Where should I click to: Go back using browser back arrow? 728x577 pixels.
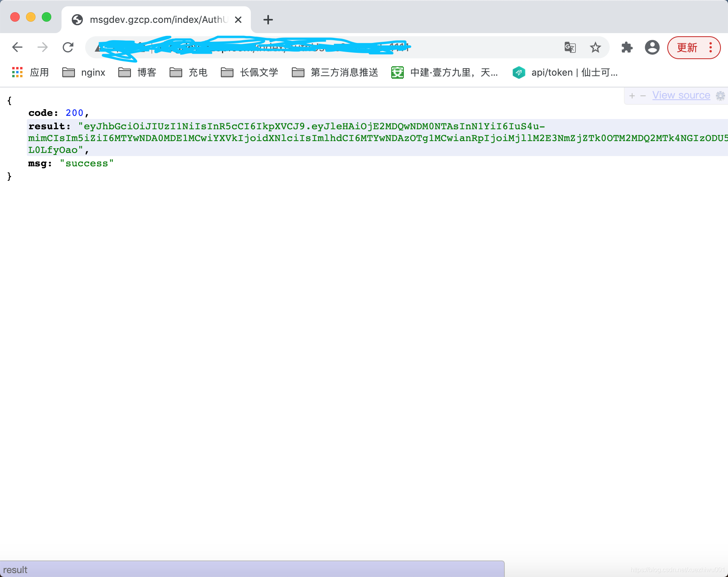[17, 47]
